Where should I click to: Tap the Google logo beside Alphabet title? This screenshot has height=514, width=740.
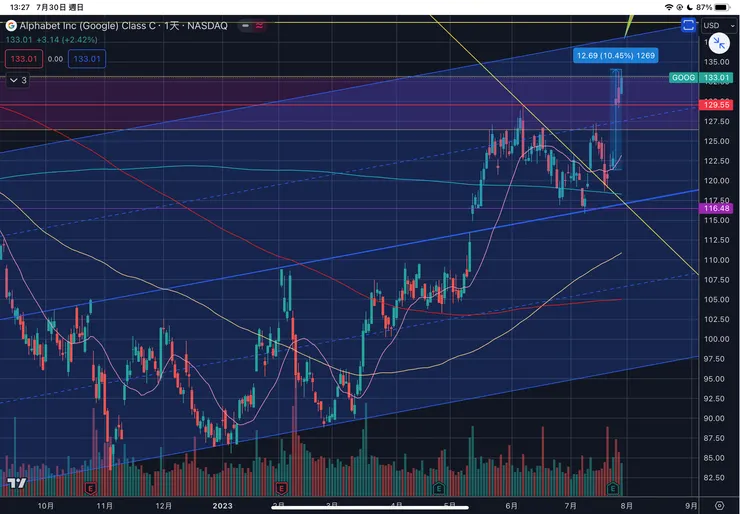[x=11, y=25]
